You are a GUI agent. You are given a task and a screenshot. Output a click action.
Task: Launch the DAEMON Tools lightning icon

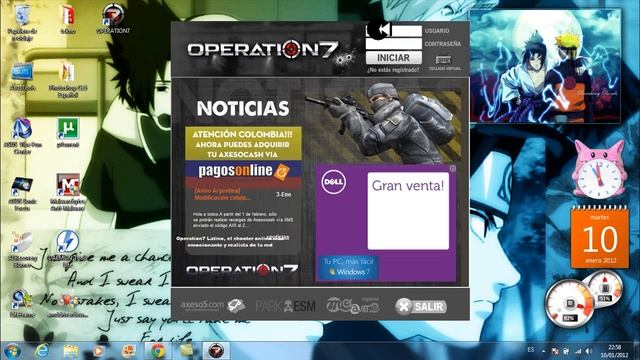click(67, 242)
